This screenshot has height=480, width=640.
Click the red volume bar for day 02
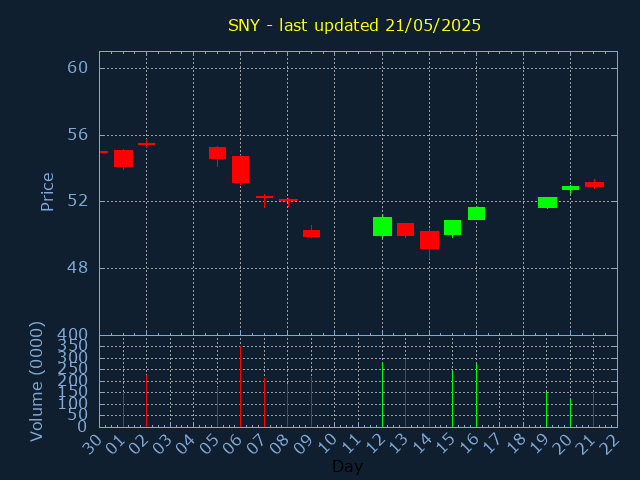tap(147, 401)
